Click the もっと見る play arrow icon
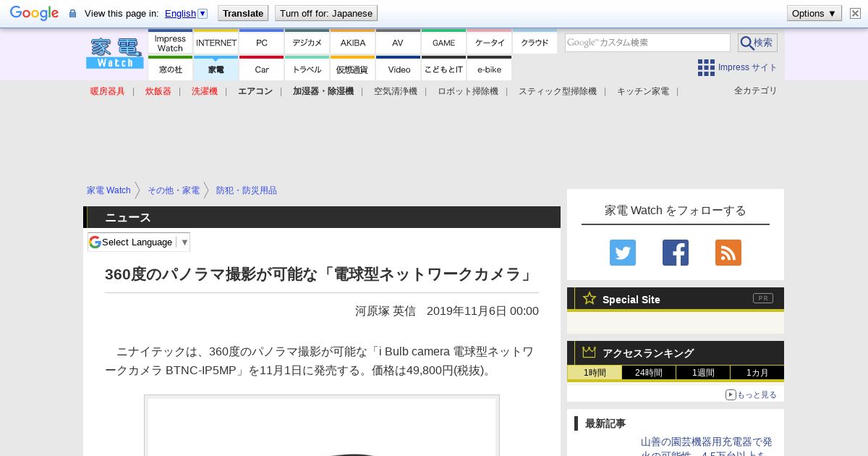This screenshot has width=868, height=456. [731, 394]
